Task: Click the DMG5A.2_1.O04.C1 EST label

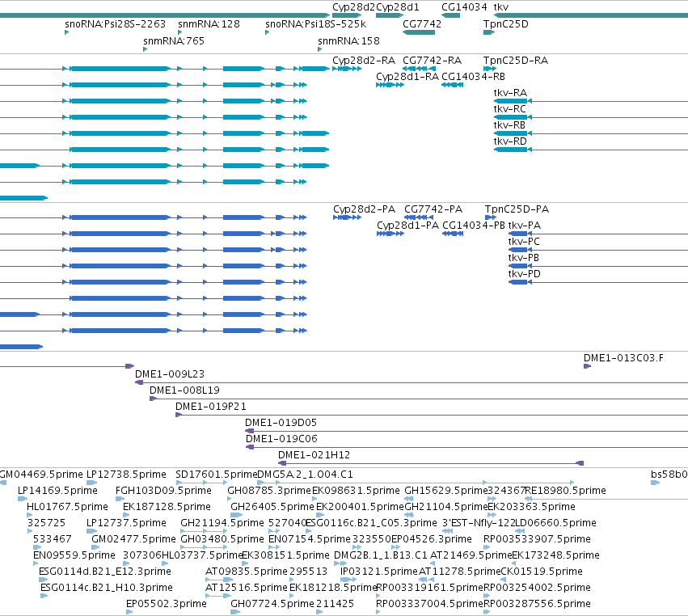Action: (x=305, y=475)
